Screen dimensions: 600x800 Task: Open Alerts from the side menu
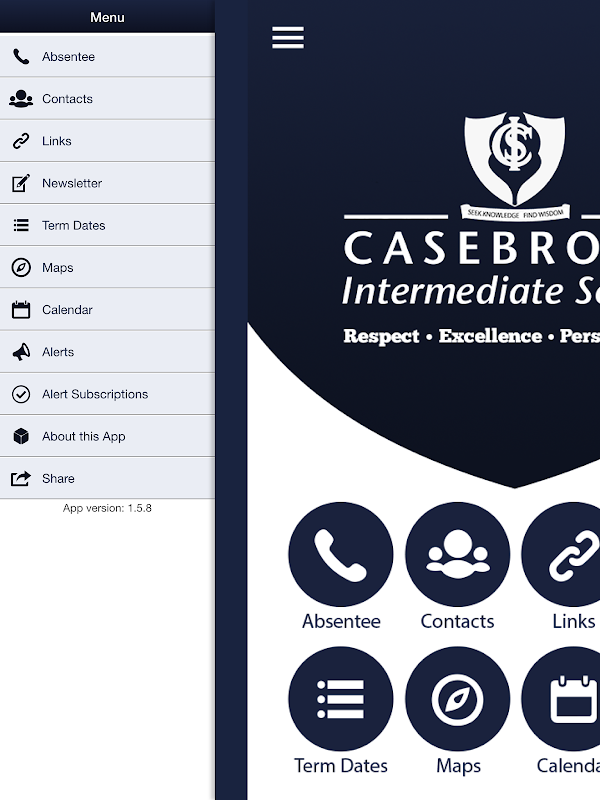[107, 352]
